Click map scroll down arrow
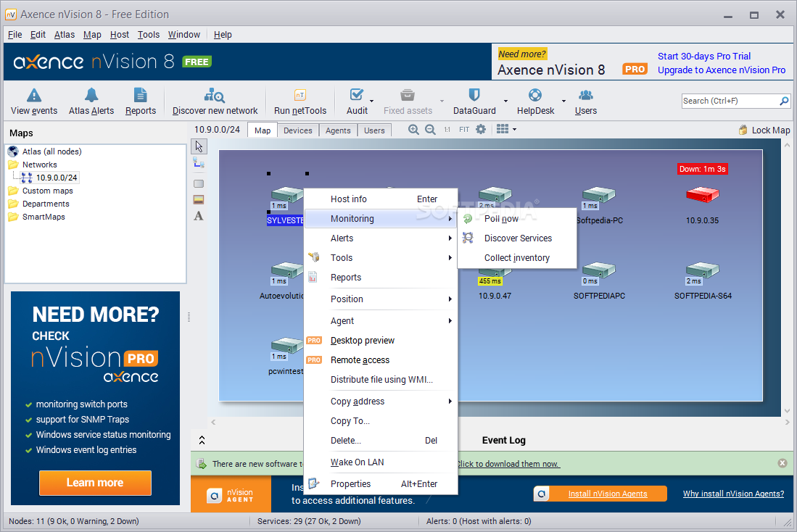The height and width of the screenshot is (532, 797). click(787, 410)
